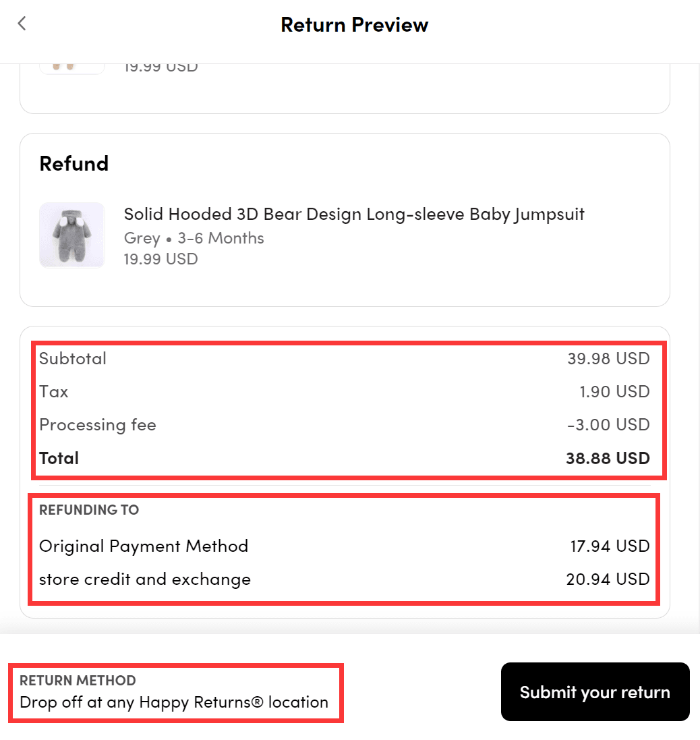
Task: Go back using the top-left arrow
Action: [22, 24]
